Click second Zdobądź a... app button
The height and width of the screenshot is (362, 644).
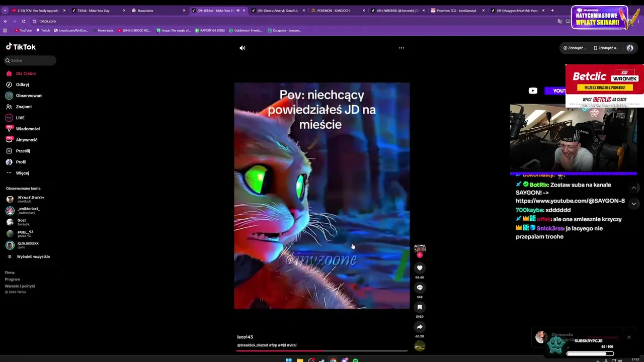tap(606, 48)
